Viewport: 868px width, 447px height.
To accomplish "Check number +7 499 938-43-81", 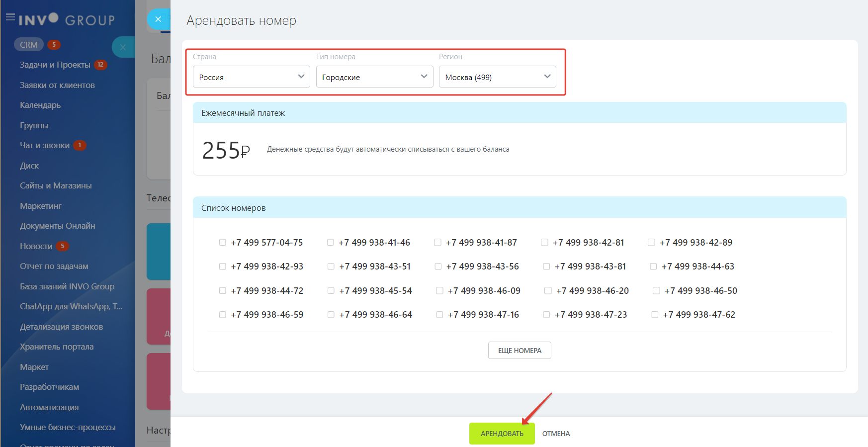I will coord(546,267).
